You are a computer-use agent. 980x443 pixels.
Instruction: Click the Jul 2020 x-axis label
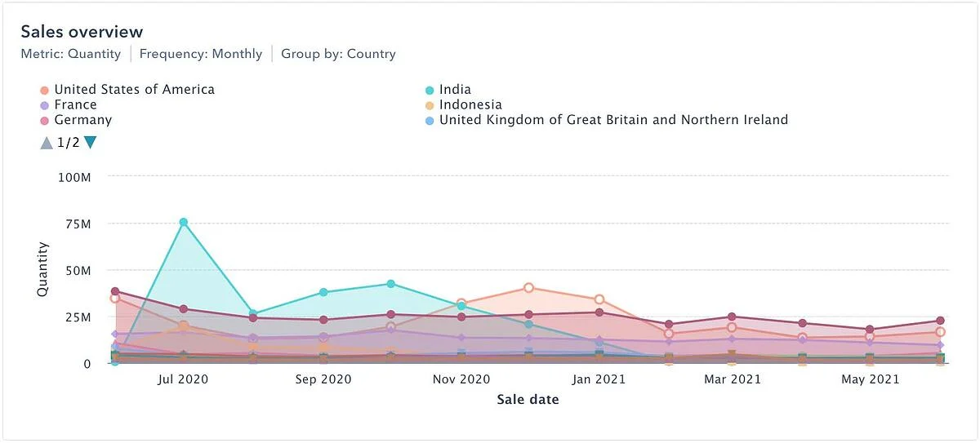[x=184, y=379]
